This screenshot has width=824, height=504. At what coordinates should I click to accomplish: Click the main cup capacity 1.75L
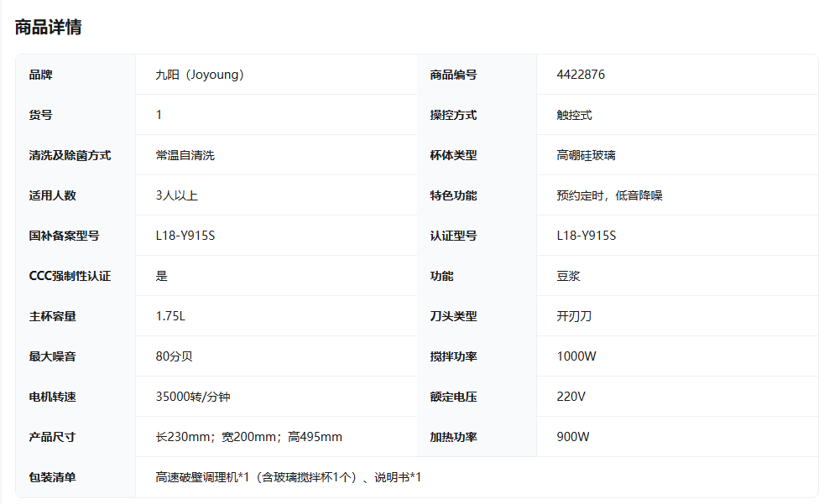[x=170, y=316]
